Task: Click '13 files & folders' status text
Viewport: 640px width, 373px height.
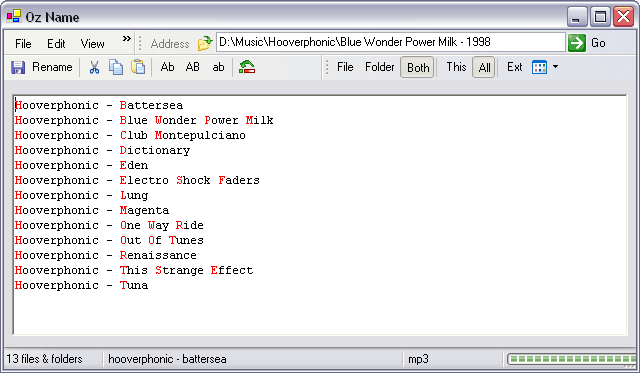Action: click(x=44, y=359)
